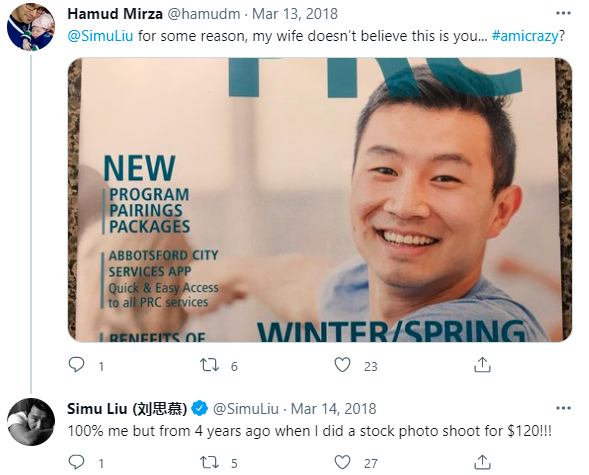Open Hamud Mirza's profile picture
The width and height of the screenshot is (589, 475).
pos(31,27)
